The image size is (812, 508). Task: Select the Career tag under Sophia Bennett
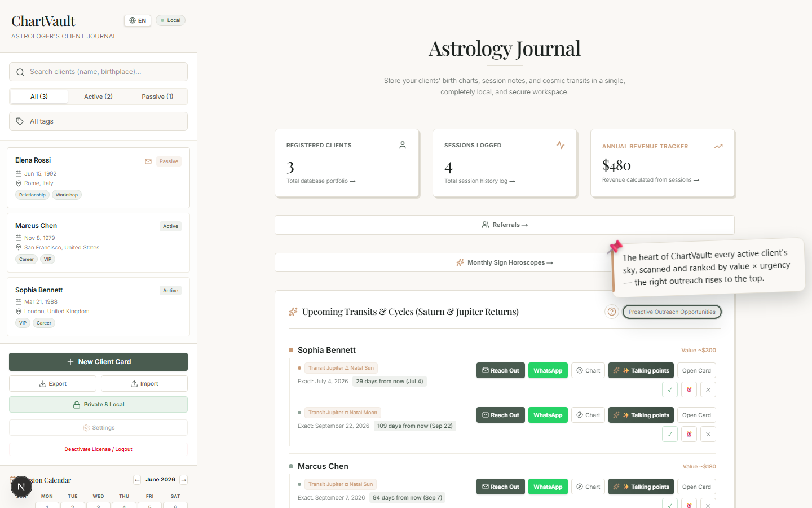[44, 323]
